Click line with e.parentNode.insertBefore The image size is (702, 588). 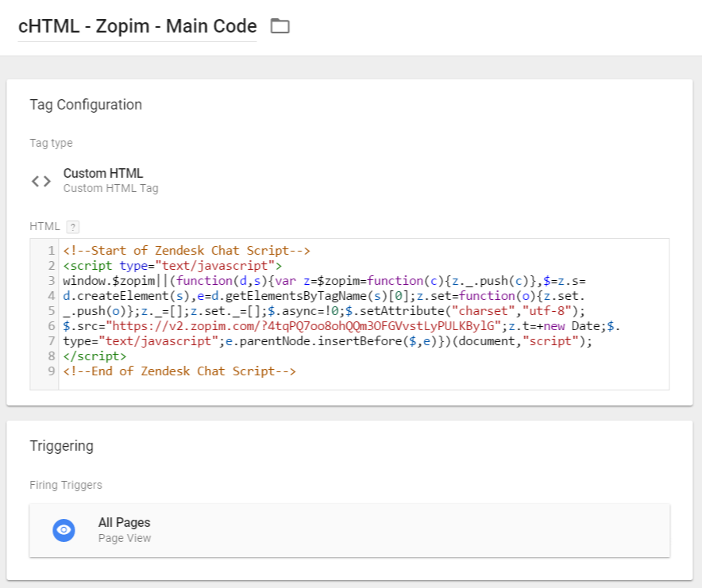(x=328, y=341)
